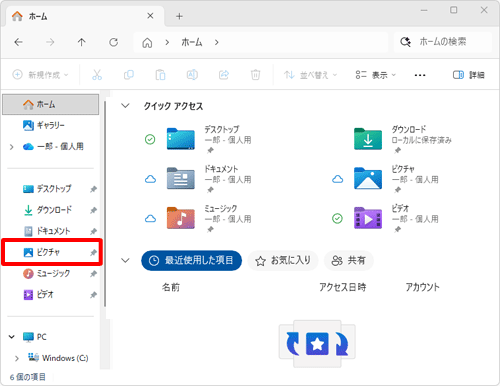Add a new tab with plus button
The image size is (500, 386).
pos(179,16)
